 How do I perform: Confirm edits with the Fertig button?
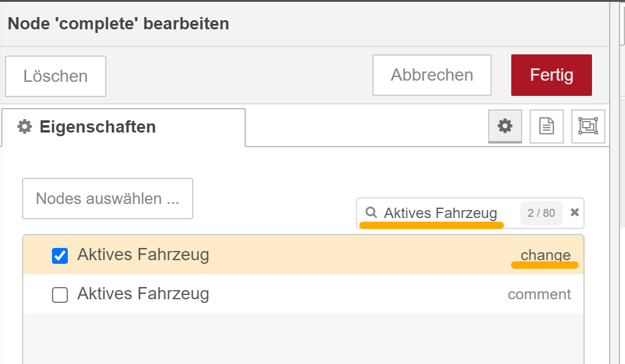(551, 75)
